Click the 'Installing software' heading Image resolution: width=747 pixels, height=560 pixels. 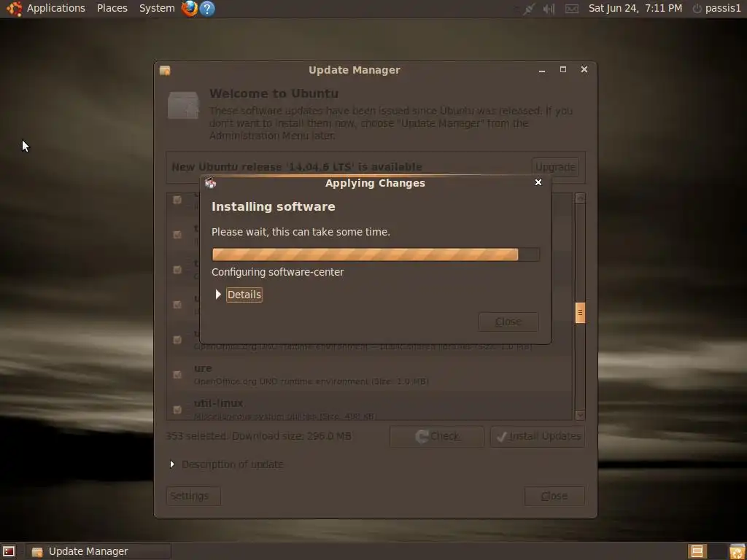point(274,206)
